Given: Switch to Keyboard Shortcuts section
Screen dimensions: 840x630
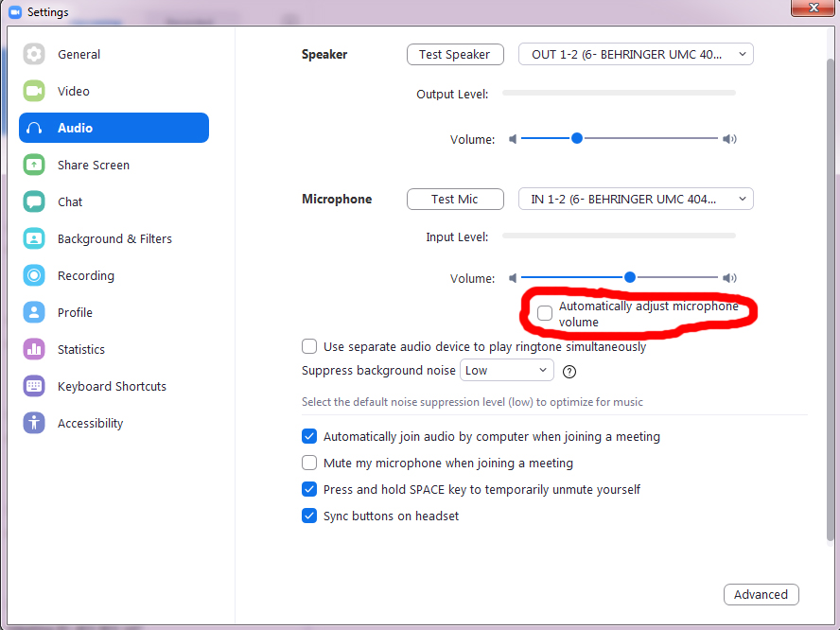Looking at the screenshot, I should pos(112,386).
